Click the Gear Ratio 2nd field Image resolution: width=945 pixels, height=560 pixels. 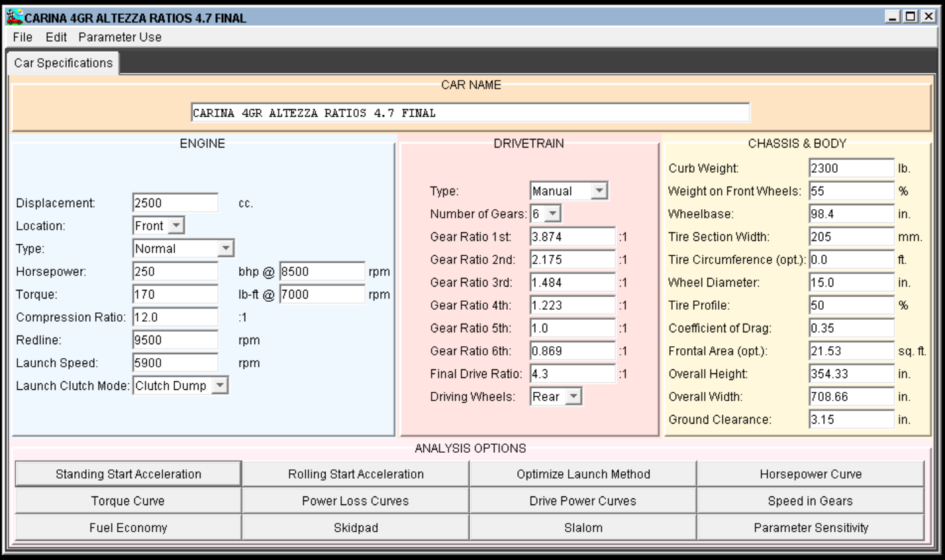tap(573, 259)
